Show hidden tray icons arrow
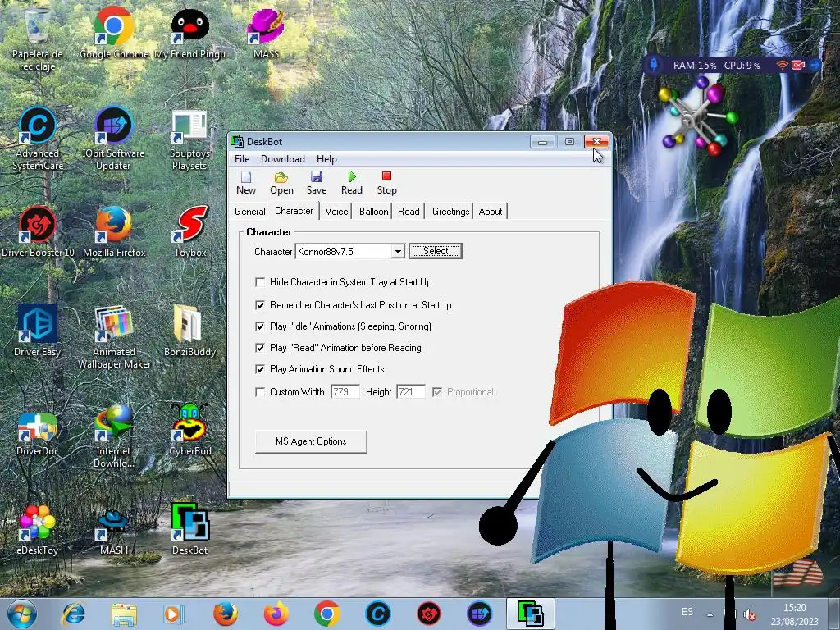Screen dimensions: 840x630 point(710,614)
